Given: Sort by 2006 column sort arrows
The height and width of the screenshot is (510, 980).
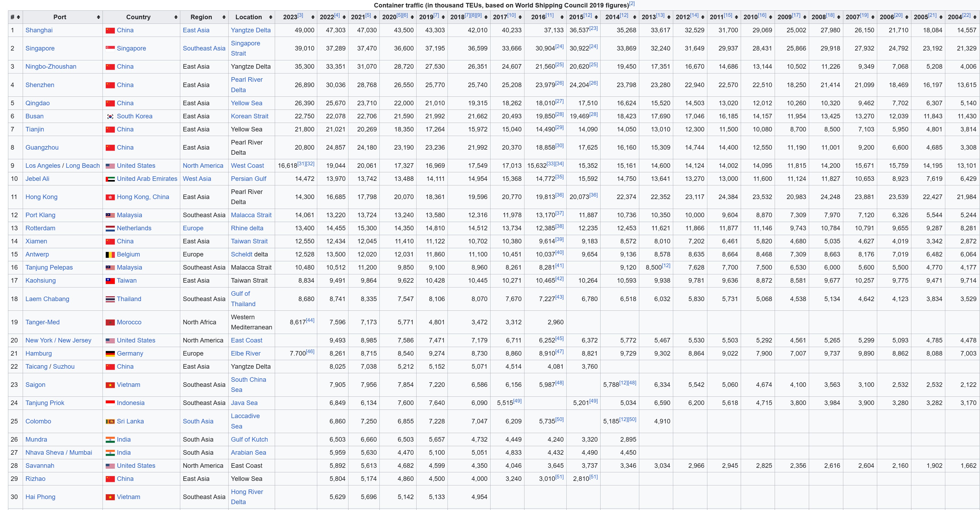Looking at the screenshot, I should [907, 17].
